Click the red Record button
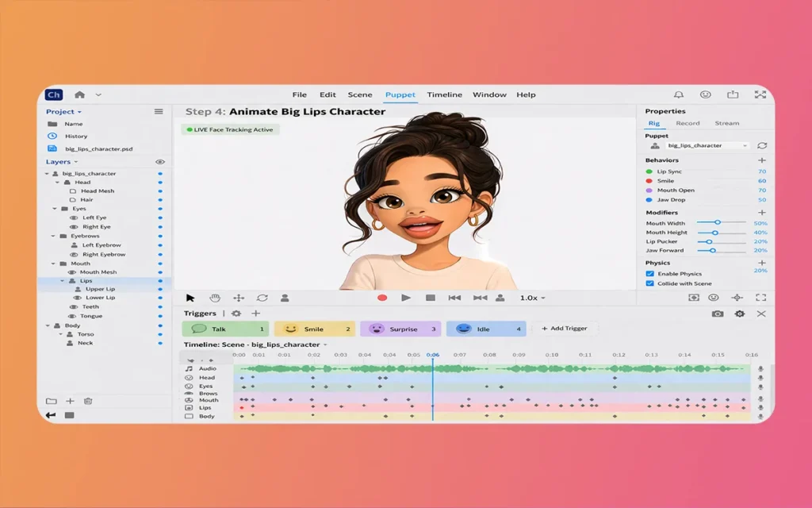This screenshot has height=508, width=812. coord(382,298)
